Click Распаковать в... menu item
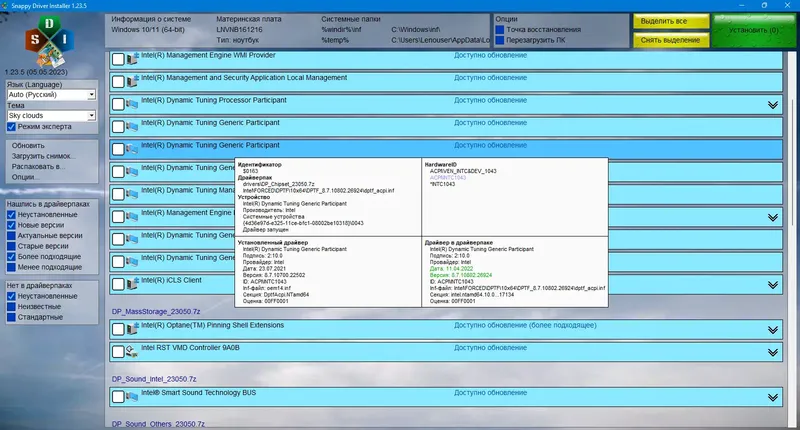The width and height of the screenshot is (800, 430). click(36, 166)
